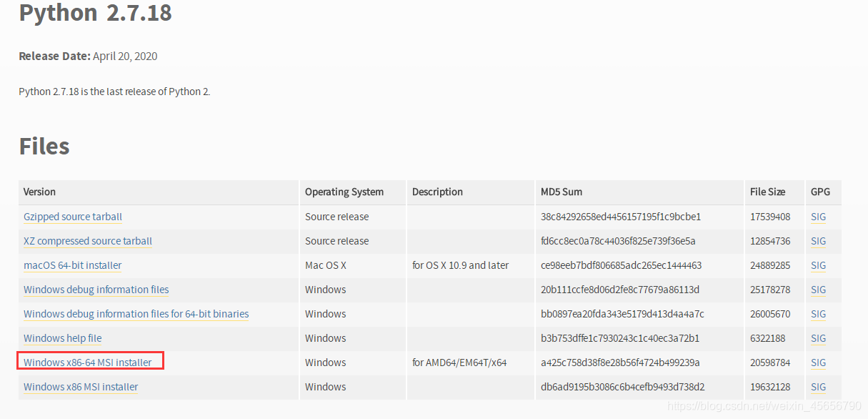868x419 pixels.
Task: Download the Windows x86 MSI installer
Action: click(81, 387)
